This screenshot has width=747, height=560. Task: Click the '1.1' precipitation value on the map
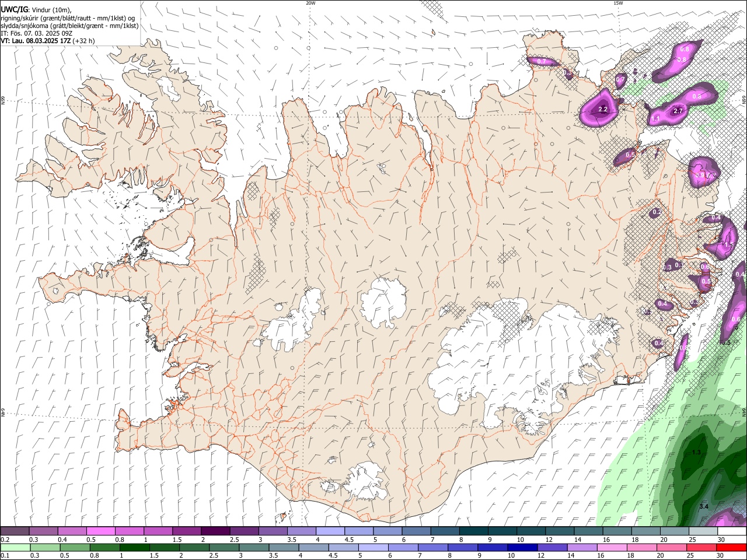click(x=655, y=119)
